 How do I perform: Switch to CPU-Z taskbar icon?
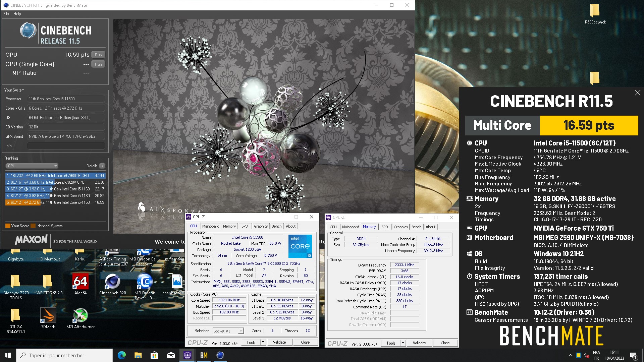coord(187,355)
